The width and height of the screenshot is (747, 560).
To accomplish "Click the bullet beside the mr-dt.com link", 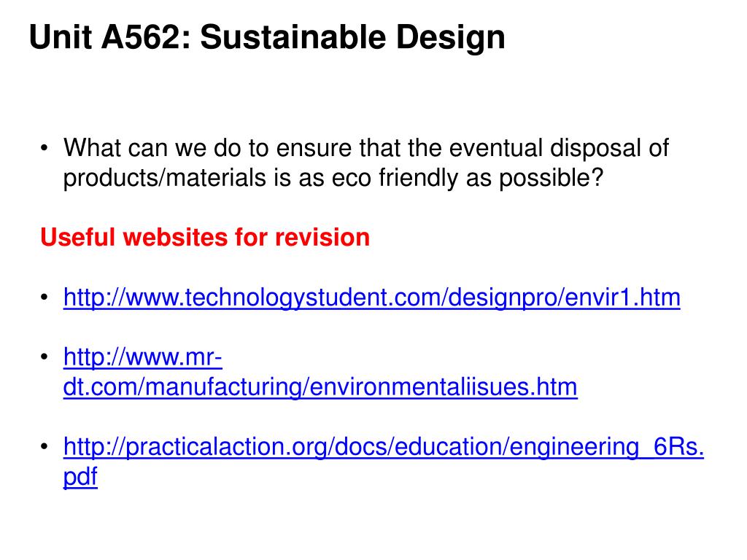I will click(x=44, y=357).
